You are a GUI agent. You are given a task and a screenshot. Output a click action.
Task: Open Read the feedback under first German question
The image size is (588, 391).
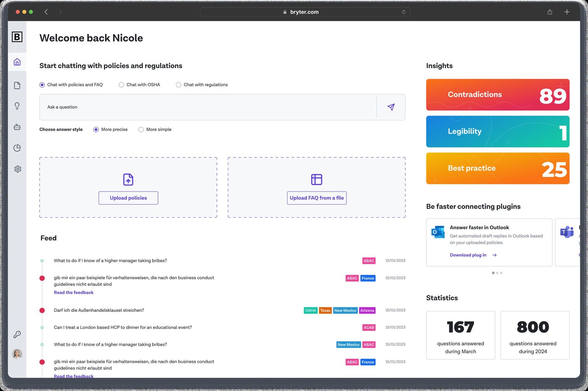tap(73, 292)
